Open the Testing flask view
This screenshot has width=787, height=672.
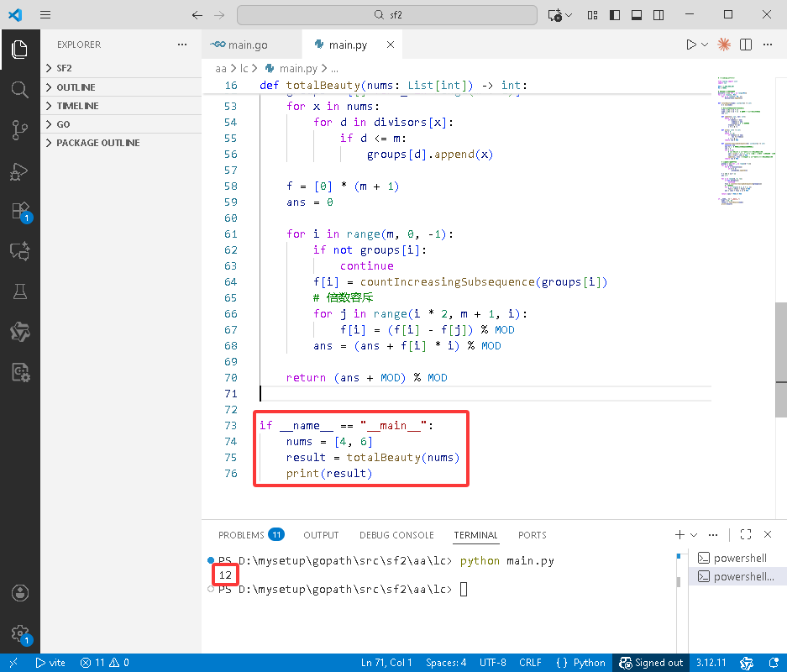19,291
